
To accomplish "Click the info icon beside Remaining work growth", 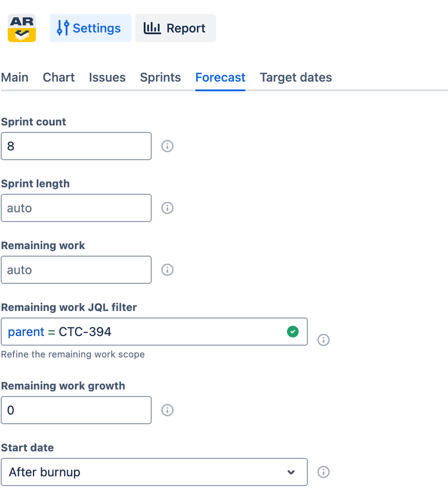I will [x=167, y=410].
